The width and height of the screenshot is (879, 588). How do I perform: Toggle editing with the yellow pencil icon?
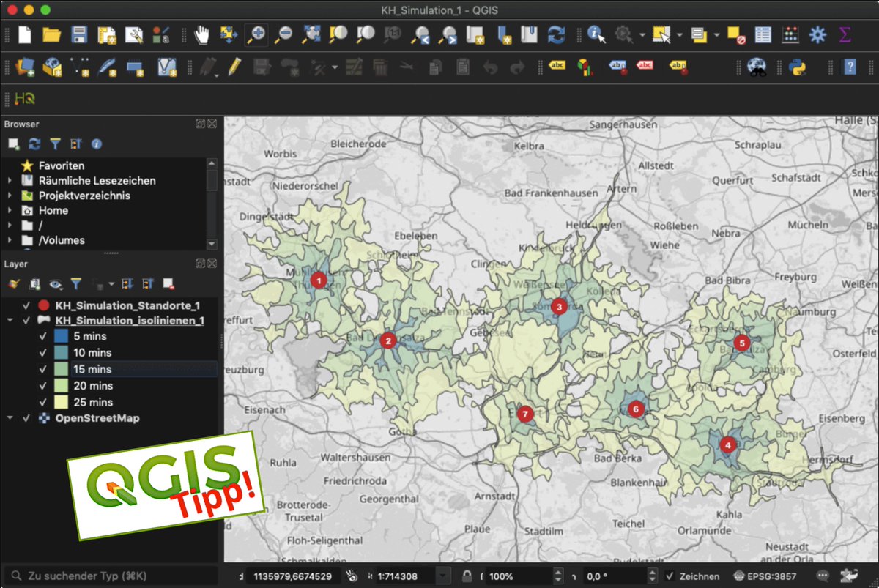pyautogui.click(x=234, y=67)
